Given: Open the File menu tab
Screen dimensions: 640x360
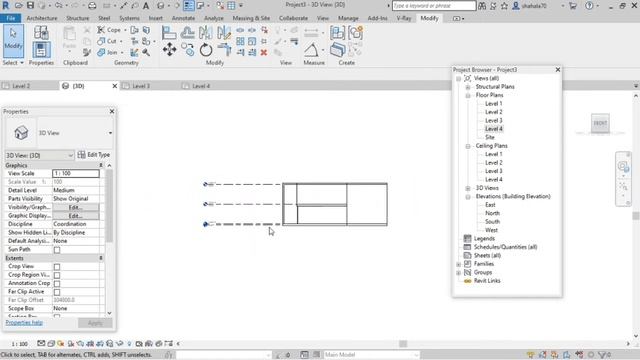Looking at the screenshot, I should coord(11,18).
